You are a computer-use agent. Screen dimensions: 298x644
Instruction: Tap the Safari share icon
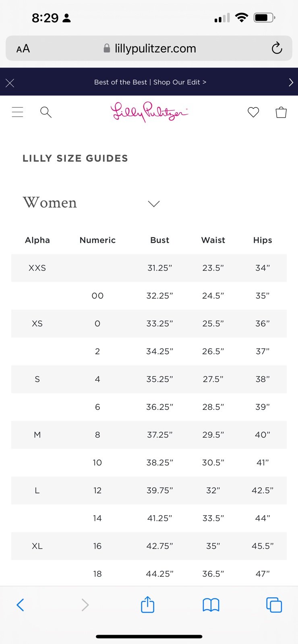point(148,604)
